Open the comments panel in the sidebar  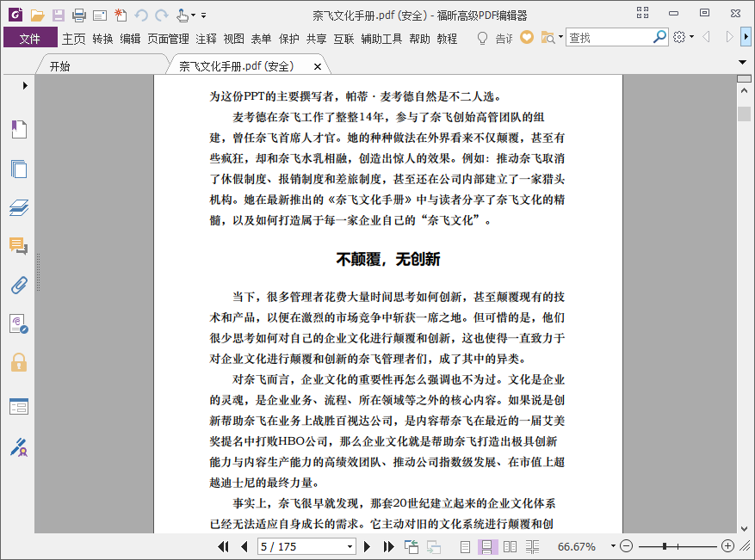tap(19, 246)
